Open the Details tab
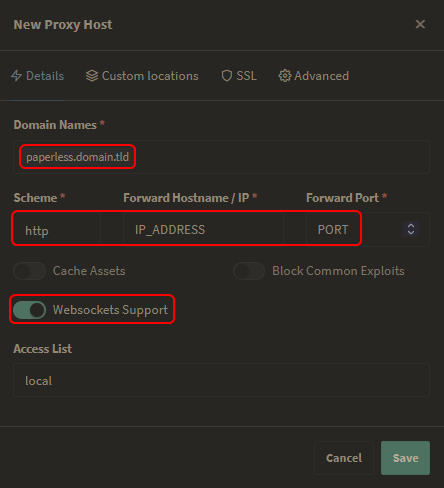This screenshot has height=488, width=444. [37, 76]
